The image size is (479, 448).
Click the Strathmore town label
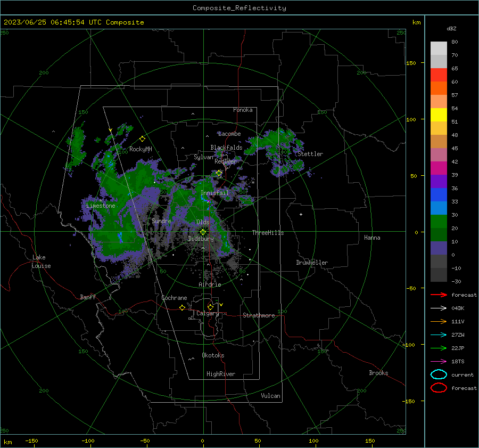tap(259, 315)
